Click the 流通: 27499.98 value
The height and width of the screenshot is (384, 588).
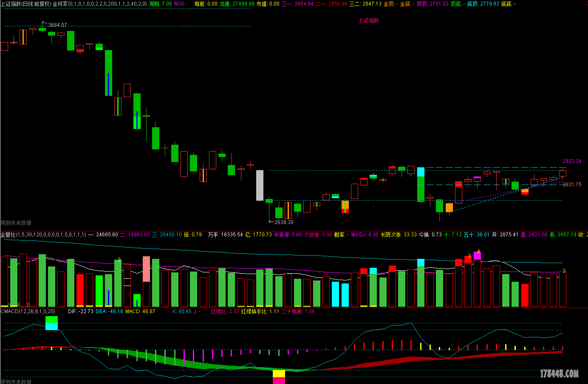[x=237, y=4]
